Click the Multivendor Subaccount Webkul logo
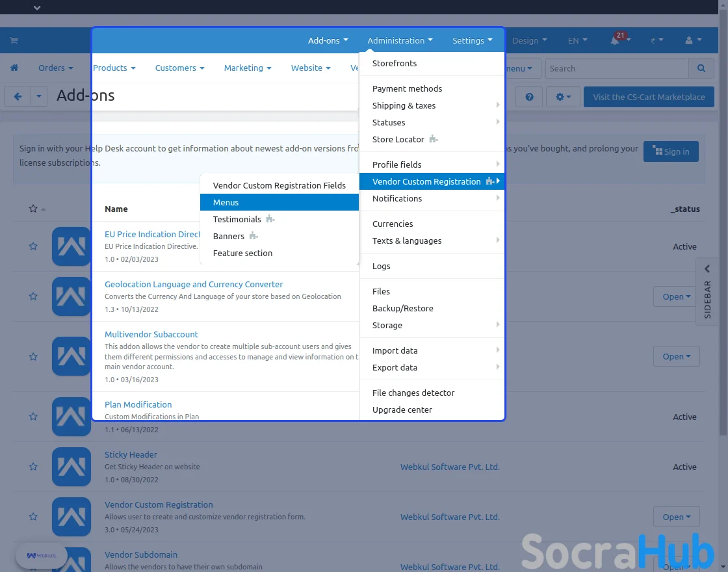 [71, 356]
